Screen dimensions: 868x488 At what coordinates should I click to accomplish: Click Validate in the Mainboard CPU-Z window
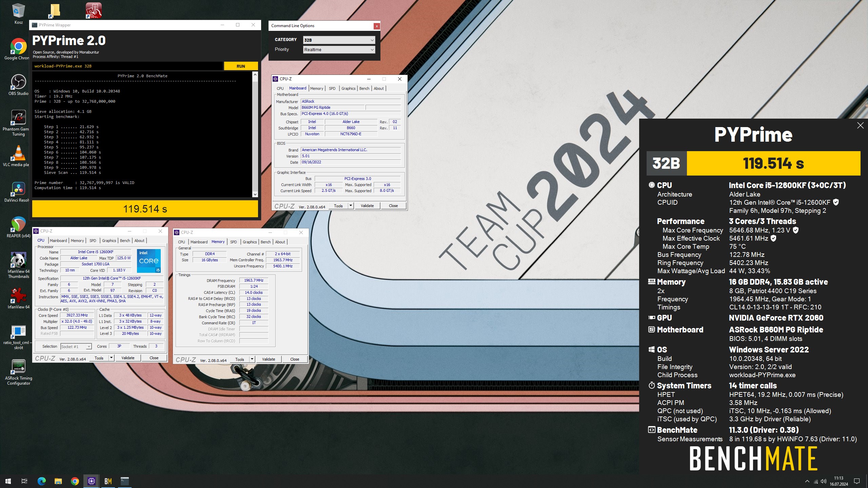pos(367,206)
